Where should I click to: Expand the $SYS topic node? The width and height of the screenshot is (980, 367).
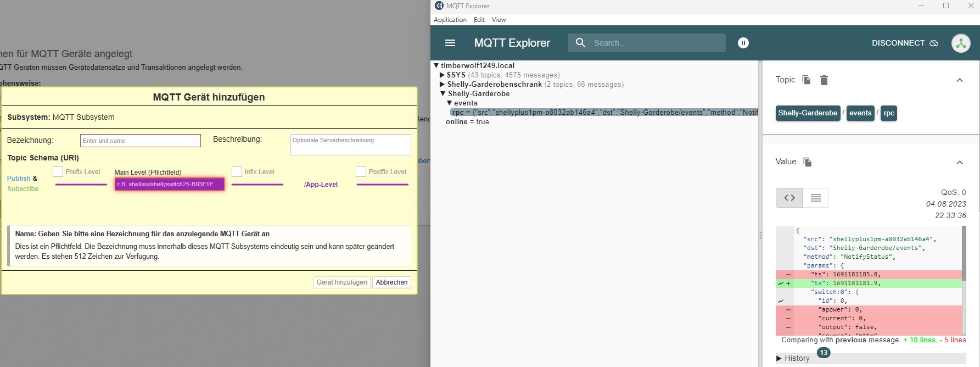click(x=443, y=75)
